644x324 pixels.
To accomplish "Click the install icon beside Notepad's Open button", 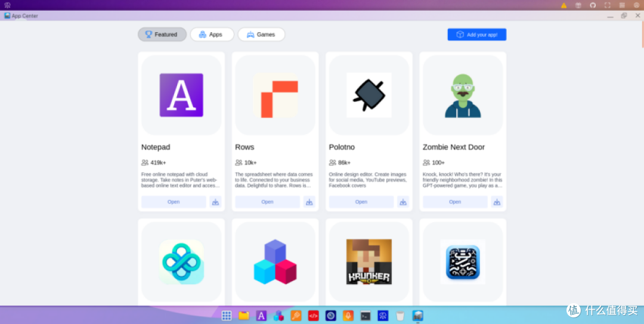I will 216,202.
